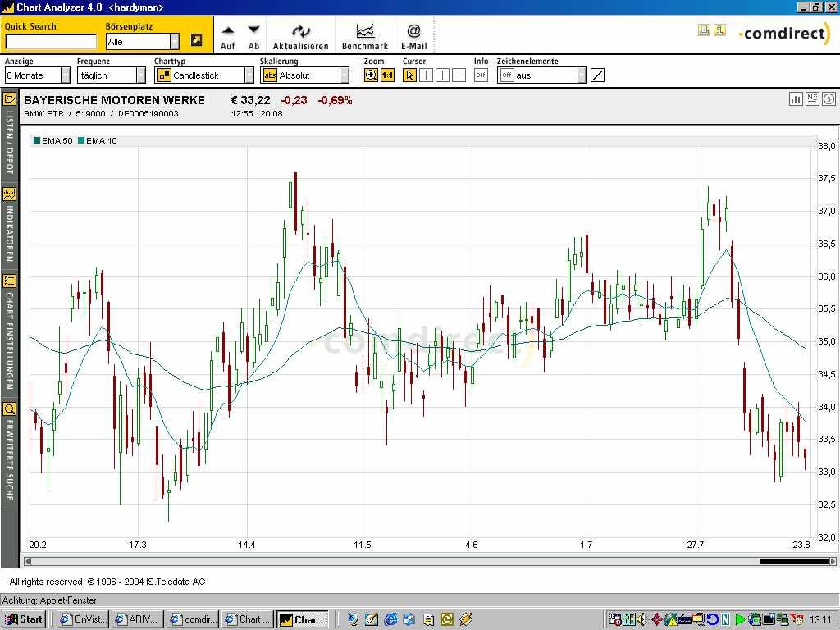Click the second small icon left of comdirect logo
The height and width of the screenshot is (630, 840).
[720, 30]
